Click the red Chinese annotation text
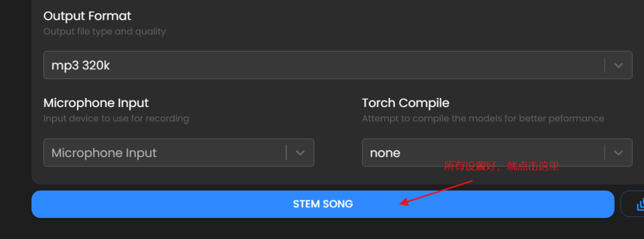 click(501, 166)
